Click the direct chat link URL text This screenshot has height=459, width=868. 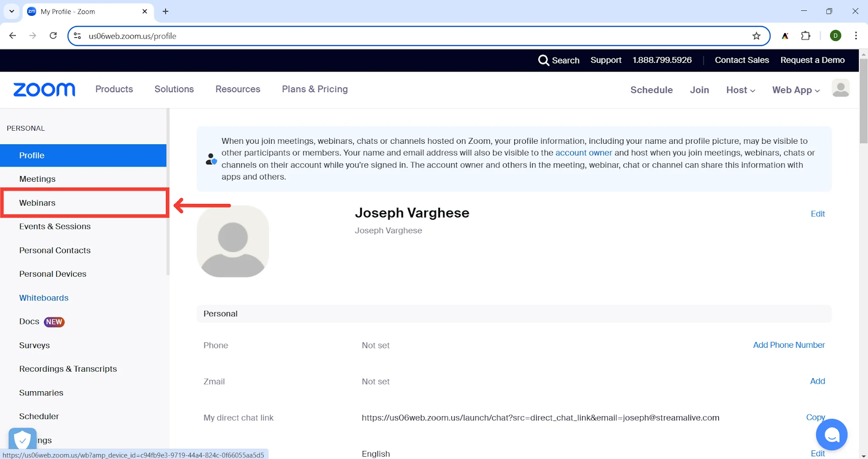click(540, 418)
